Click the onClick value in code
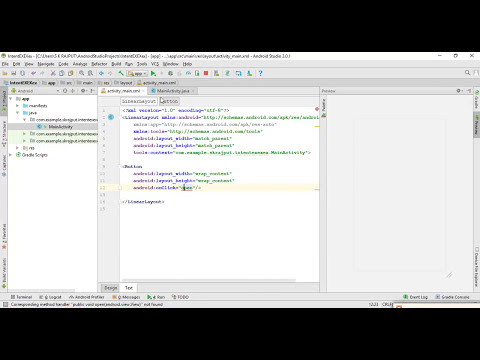 [x=187, y=188]
